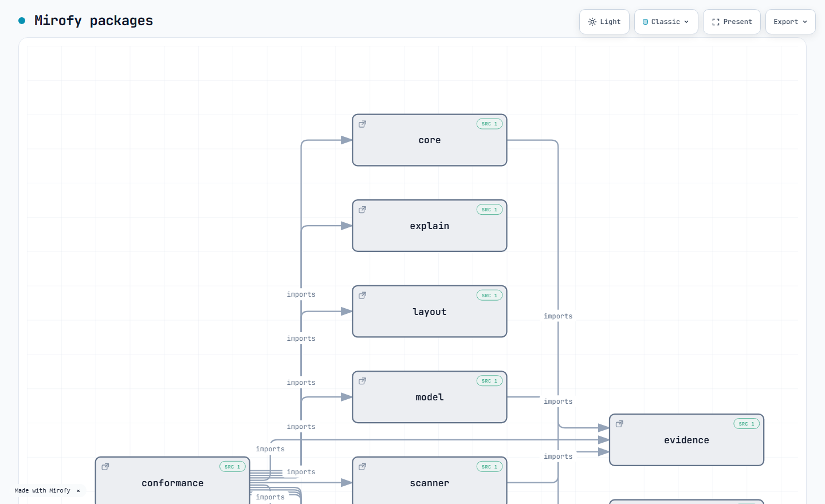Open external link icon on conformance node
Image resolution: width=825 pixels, height=504 pixels.
pyautogui.click(x=105, y=467)
